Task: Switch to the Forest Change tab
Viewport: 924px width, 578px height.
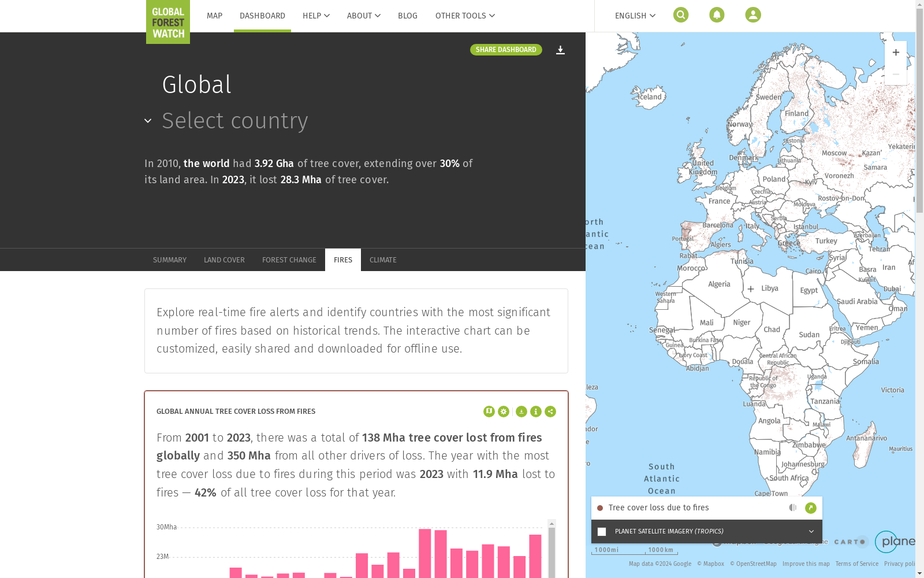Action: tap(289, 260)
